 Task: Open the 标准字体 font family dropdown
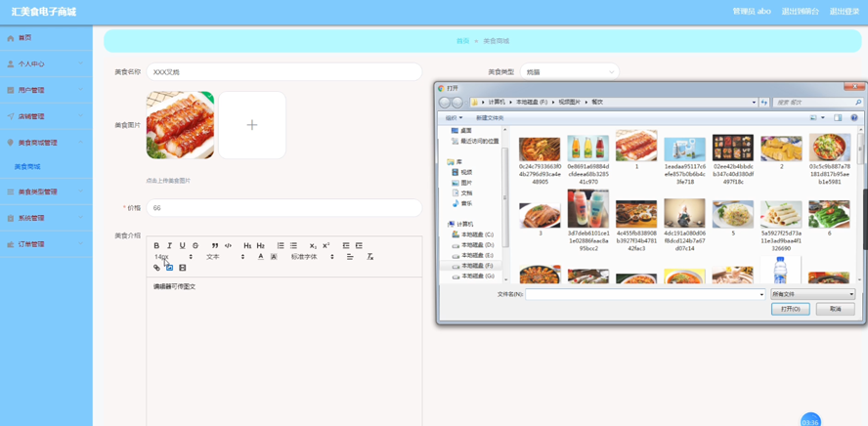(313, 257)
